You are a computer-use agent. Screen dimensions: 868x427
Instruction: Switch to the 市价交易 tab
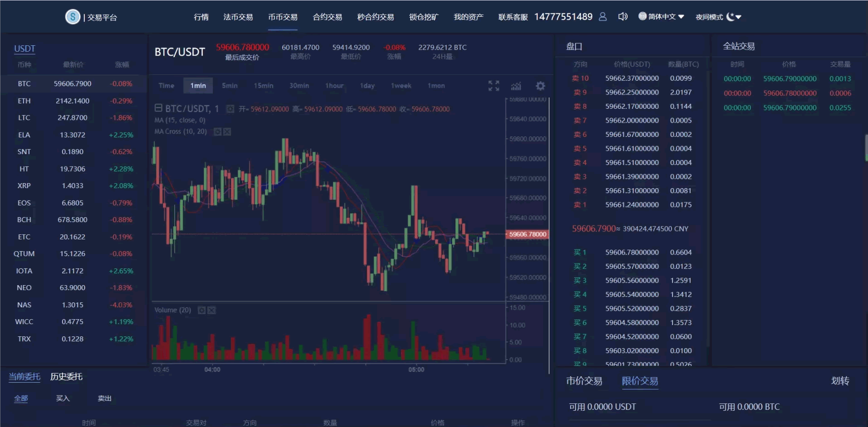tap(584, 381)
